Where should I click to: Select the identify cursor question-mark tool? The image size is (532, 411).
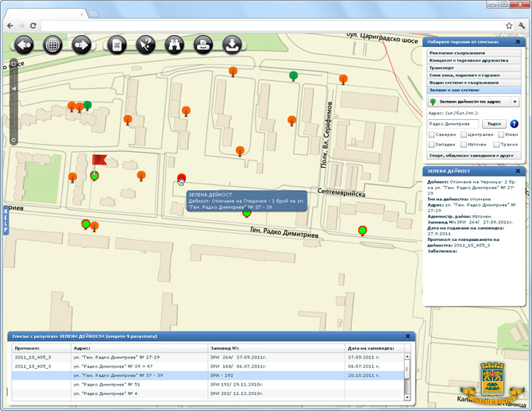click(145, 45)
